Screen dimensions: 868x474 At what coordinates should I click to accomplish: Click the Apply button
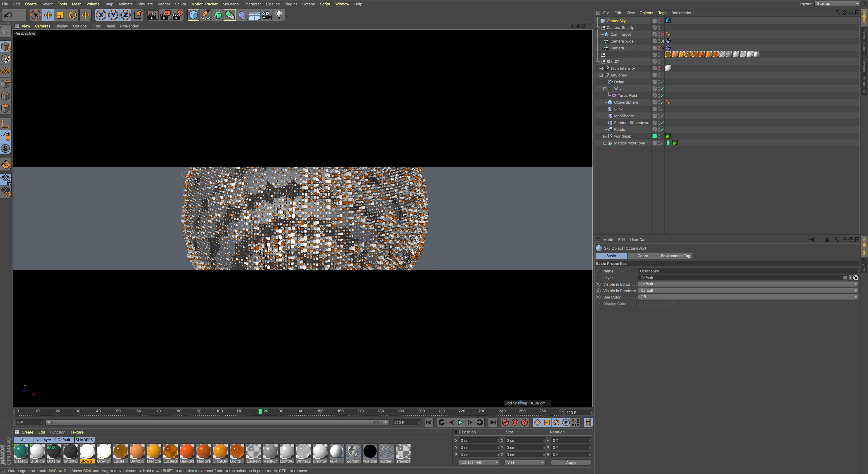click(571, 462)
